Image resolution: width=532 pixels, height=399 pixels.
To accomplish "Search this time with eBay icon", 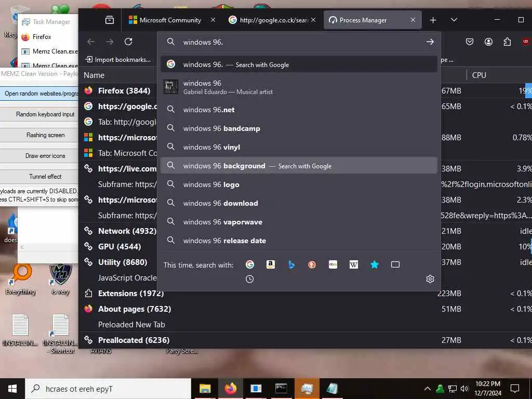I will pos(333,264).
